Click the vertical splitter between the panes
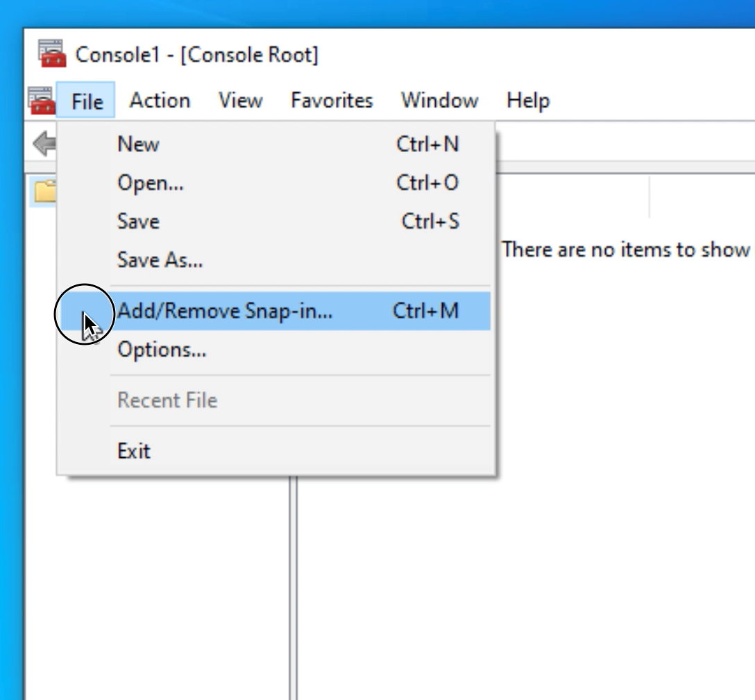 click(293, 590)
